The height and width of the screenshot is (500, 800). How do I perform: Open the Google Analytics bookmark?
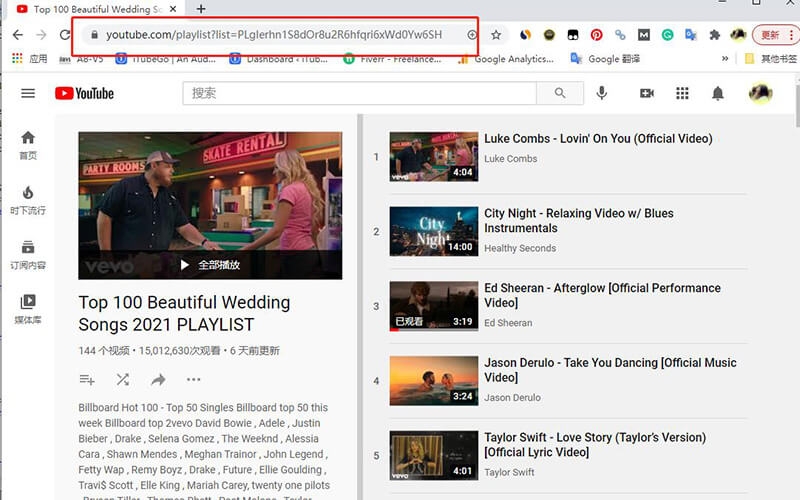tap(506, 59)
